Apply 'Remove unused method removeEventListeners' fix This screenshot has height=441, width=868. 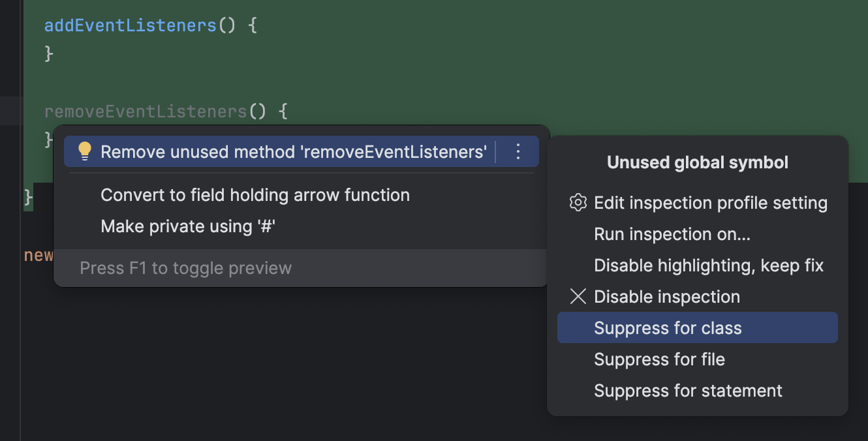(x=294, y=151)
